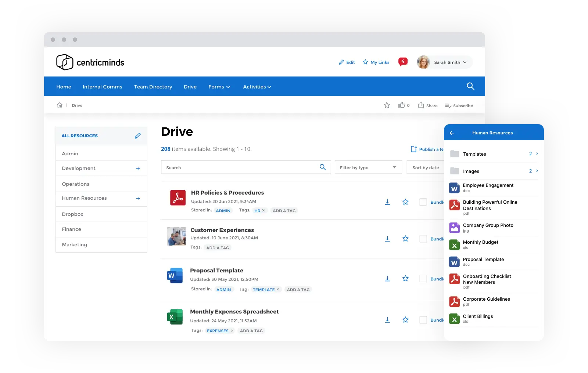588x373 pixels.
Task: Click the search magnifier in the blue navbar
Action: coord(470,86)
